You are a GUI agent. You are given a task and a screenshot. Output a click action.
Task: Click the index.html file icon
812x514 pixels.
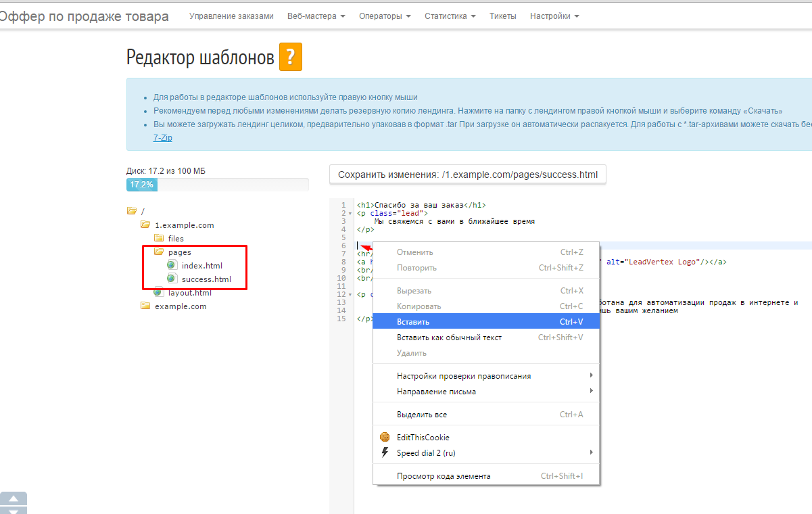[x=172, y=265]
